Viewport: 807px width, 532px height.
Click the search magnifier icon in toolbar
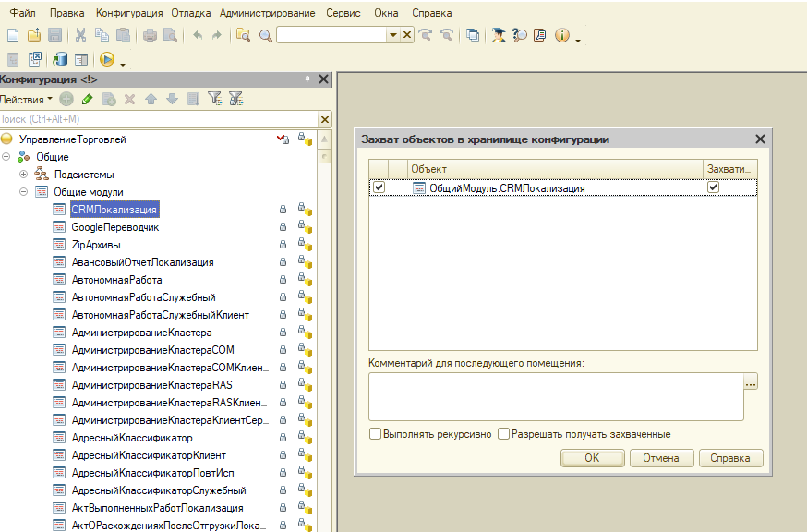tap(265, 35)
